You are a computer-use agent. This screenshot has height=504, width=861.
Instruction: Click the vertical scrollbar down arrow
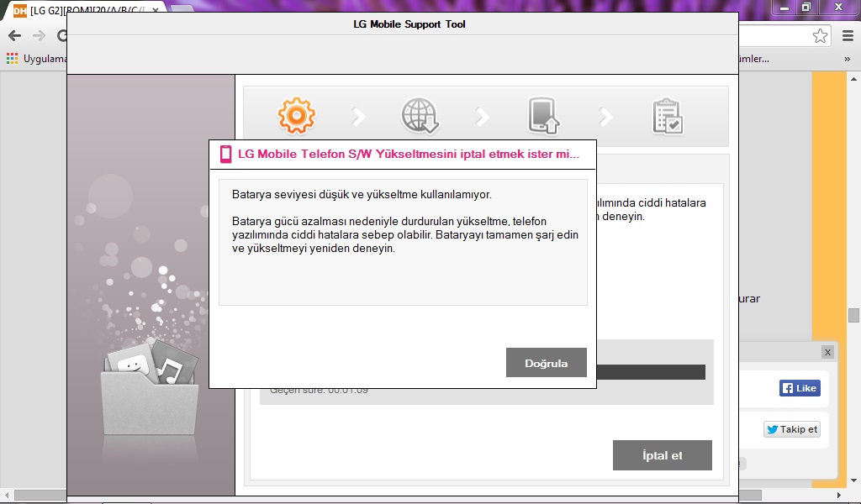854,481
